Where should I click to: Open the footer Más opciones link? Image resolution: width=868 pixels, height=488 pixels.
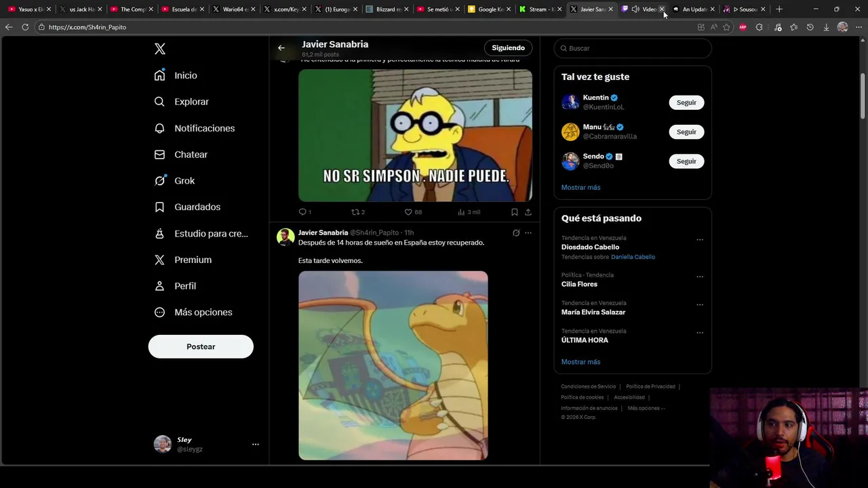646,408
